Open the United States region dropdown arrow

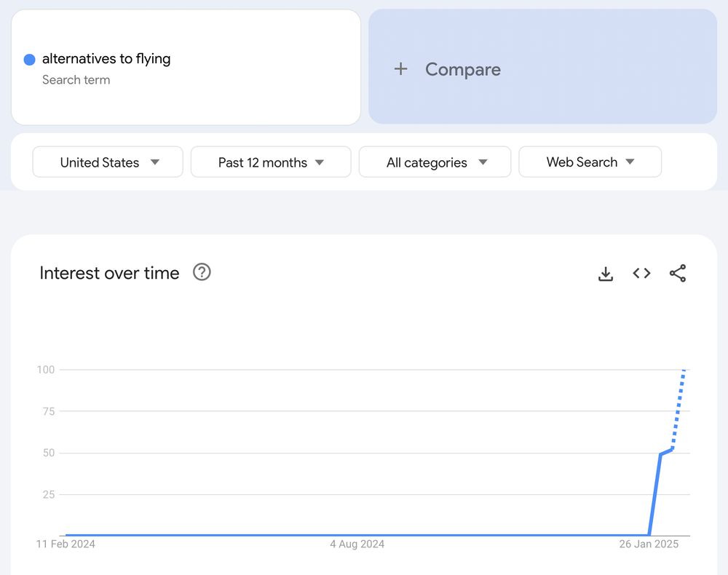(156, 162)
